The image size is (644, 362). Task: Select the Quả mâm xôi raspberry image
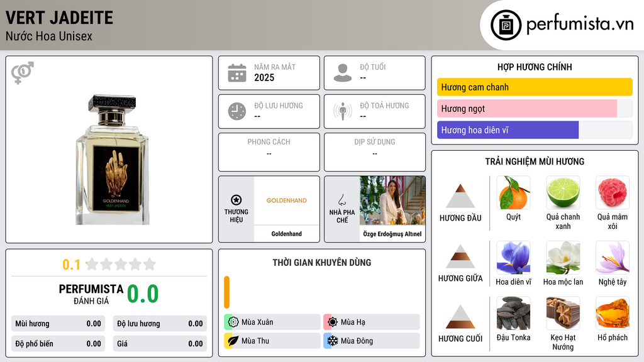[613, 192]
